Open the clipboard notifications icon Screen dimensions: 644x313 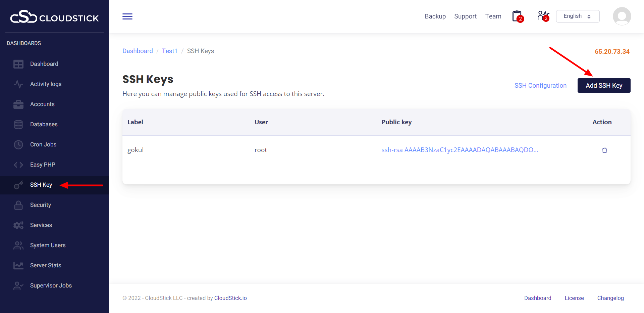[517, 16]
